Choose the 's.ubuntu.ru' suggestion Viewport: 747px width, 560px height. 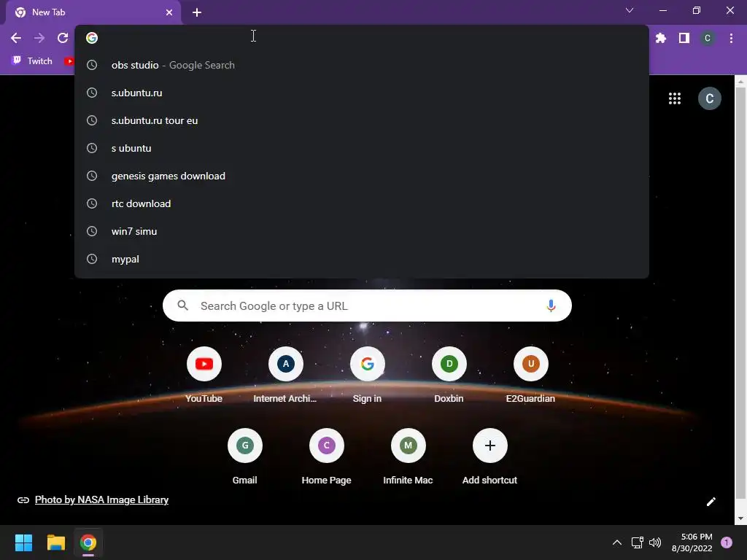click(x=362, y=93)
